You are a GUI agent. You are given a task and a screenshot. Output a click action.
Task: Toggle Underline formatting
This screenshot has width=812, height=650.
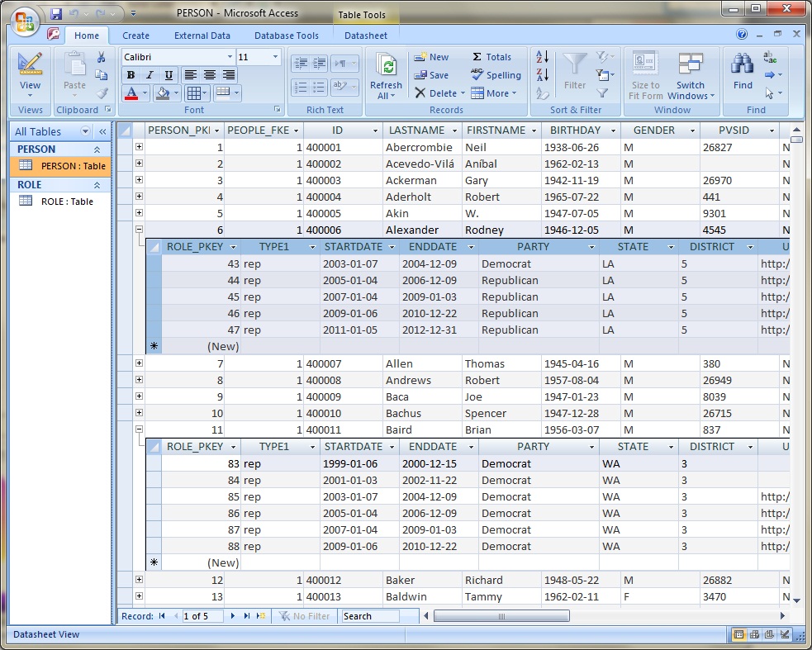(169, 75)
